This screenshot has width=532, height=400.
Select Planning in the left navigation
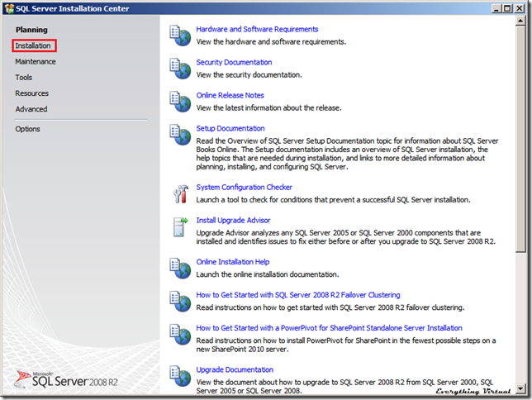tap(31, 30)
